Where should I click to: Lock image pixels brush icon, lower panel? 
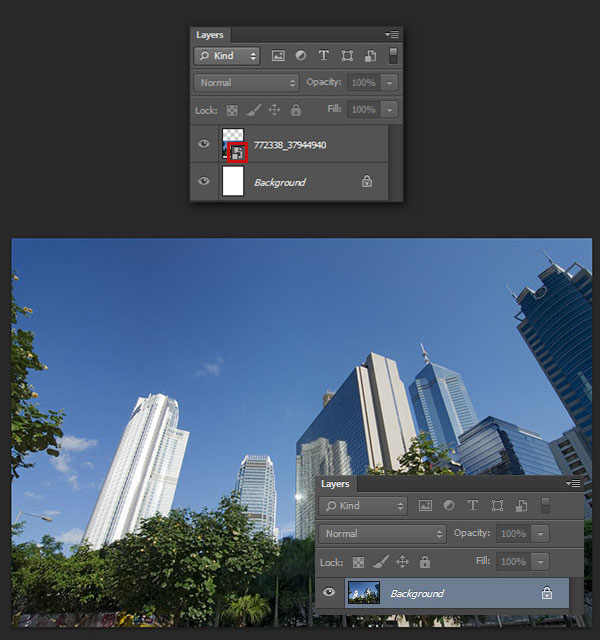380,562
